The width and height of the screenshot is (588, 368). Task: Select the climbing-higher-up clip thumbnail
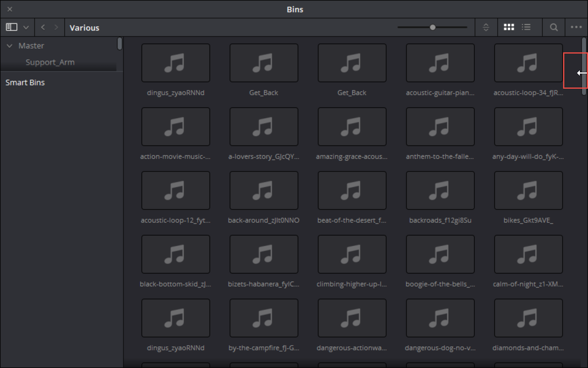click(x=352, y=254)
